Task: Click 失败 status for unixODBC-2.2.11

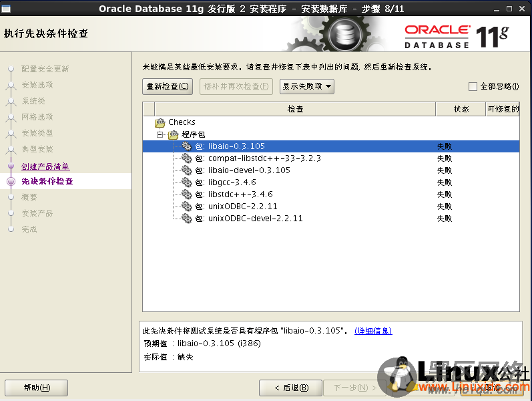Action: click(444, 207)
